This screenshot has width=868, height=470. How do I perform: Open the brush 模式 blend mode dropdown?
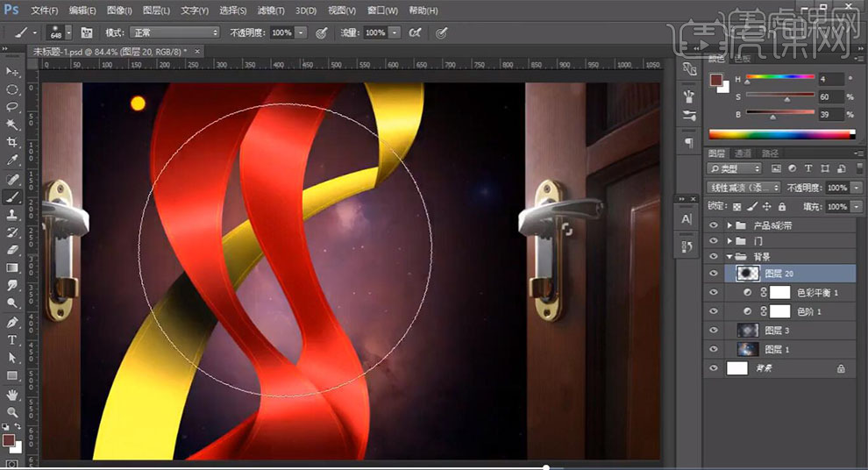[x=174, y=32]
